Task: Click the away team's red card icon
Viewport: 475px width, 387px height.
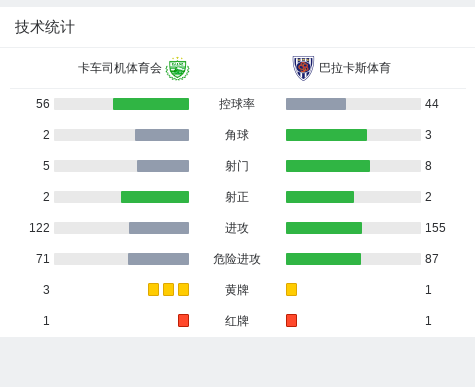Action: point(291,320)
